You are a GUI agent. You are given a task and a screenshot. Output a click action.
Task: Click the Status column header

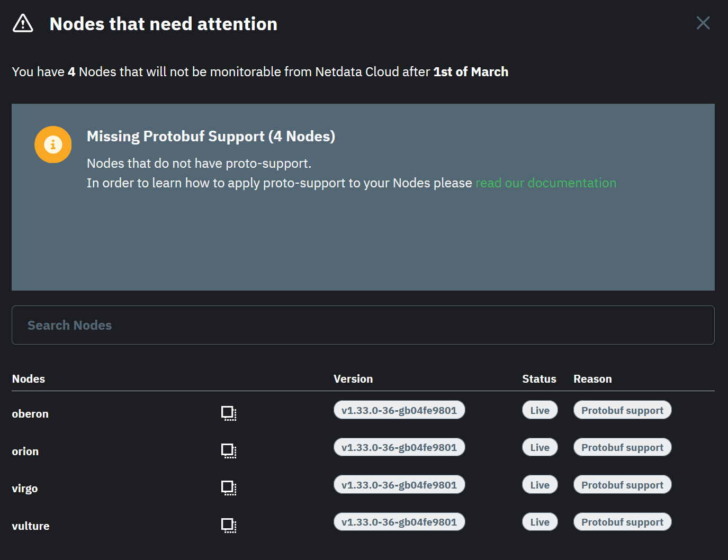539,378
